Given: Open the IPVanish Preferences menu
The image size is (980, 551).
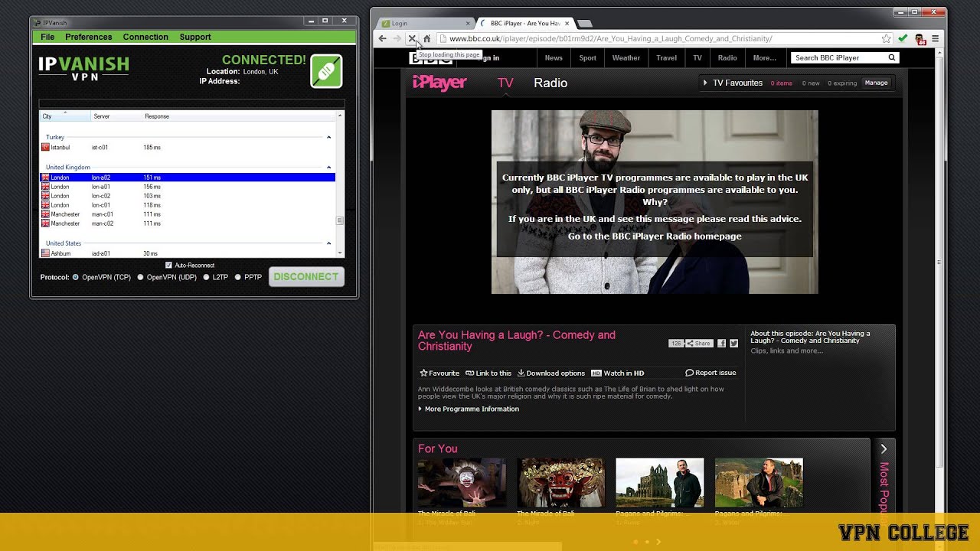Looking at the screenshot, I should coord(89,37).
